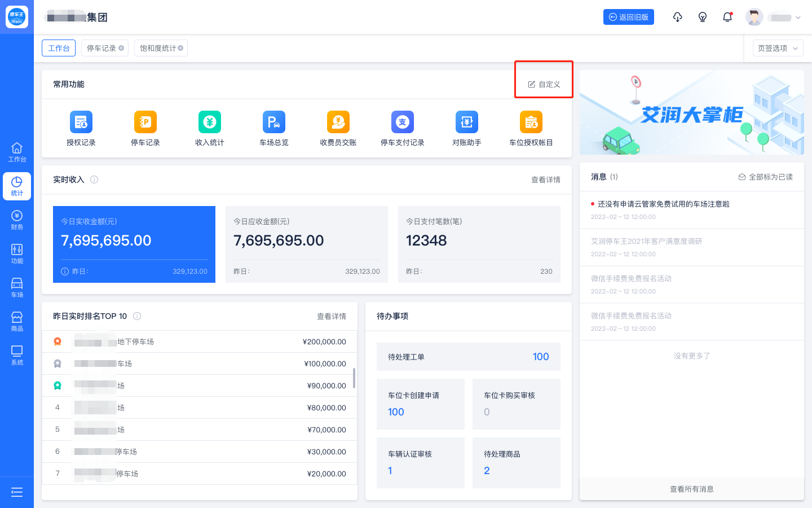This screenshot has height=508, width=812.
Task: Click the ¥20,000.00 ranking row
Action: click(x=200, y=474)
